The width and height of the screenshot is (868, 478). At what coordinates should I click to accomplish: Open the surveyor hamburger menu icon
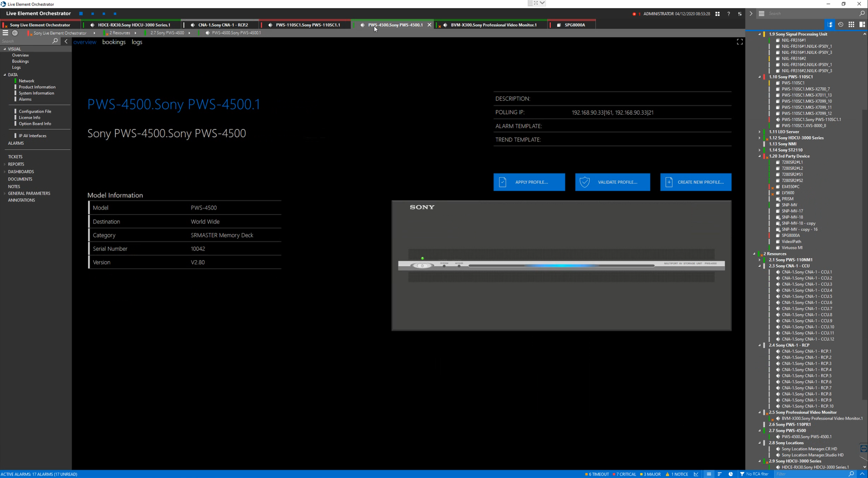(761, 13)
